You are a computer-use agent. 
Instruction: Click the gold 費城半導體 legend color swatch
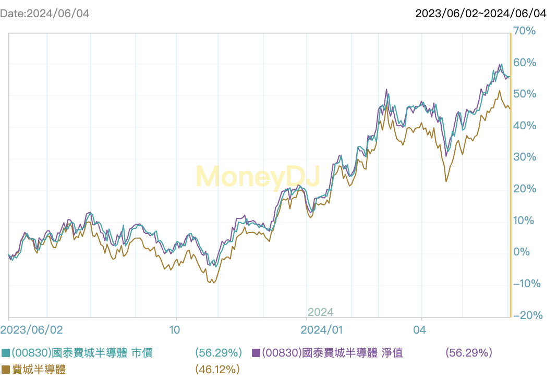[6, 370]
